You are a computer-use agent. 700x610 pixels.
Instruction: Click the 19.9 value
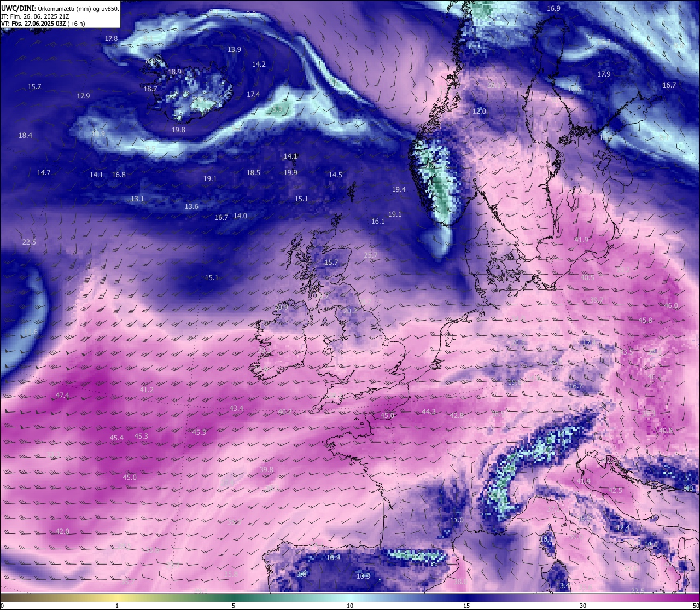click(x=290, y=173)
